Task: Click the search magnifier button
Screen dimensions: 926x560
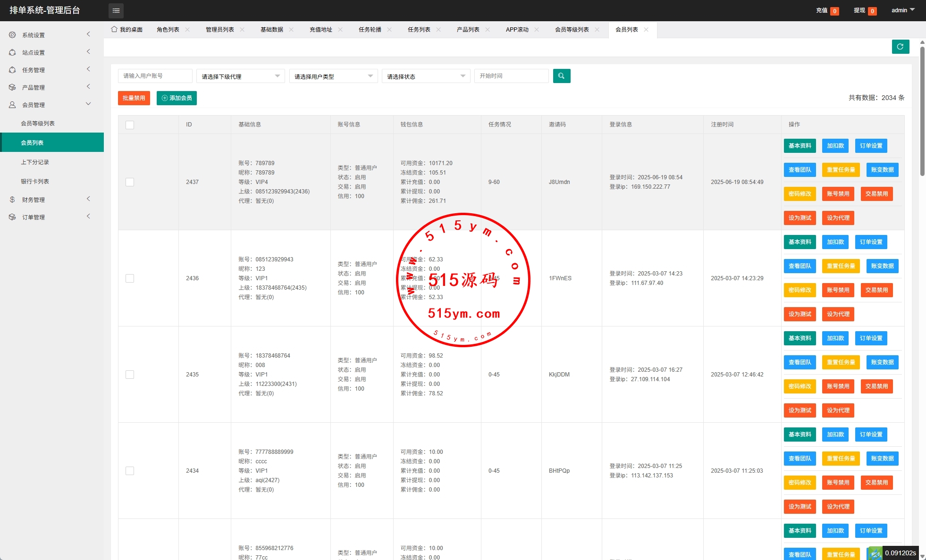Action: point(561,76)
